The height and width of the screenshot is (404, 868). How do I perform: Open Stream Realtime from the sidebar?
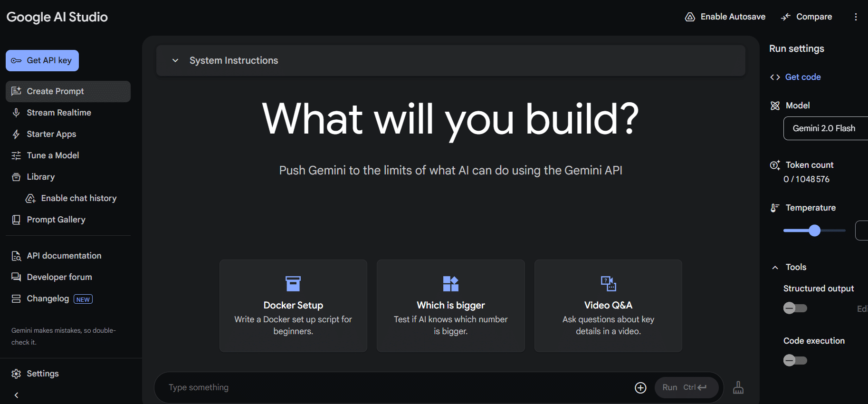click(59, 113)
